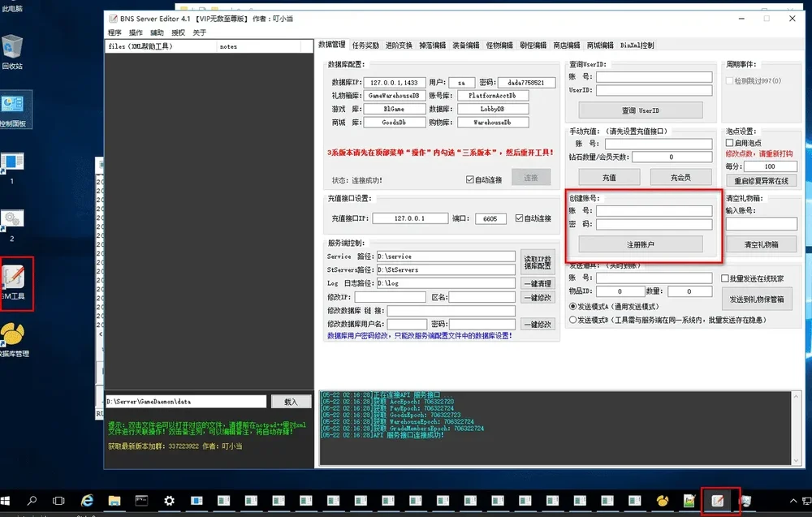Toggle 自动连接 checkbox in 充值接口设置

(519, 218)
